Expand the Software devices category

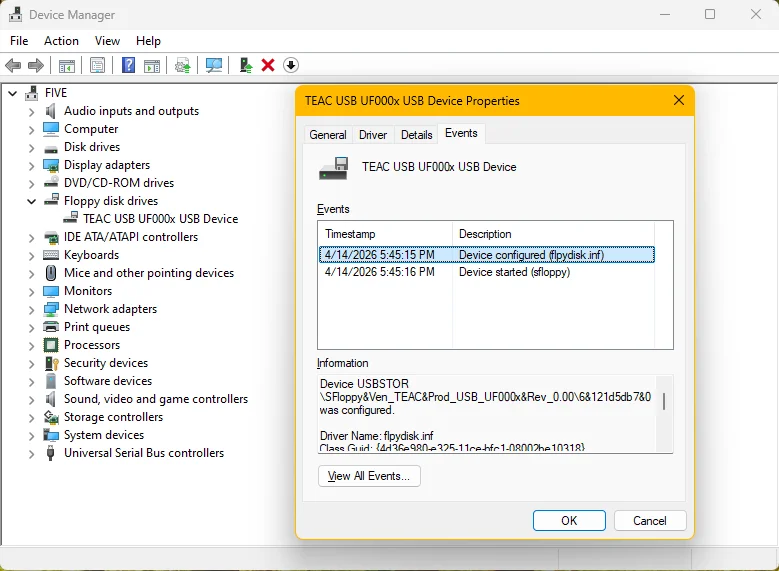[x=31, y=382]
